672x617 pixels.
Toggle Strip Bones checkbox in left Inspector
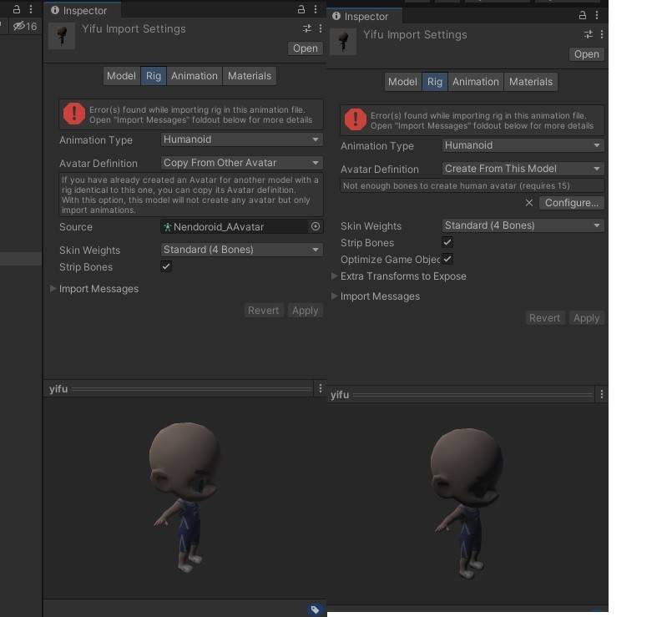click(166, 266)
